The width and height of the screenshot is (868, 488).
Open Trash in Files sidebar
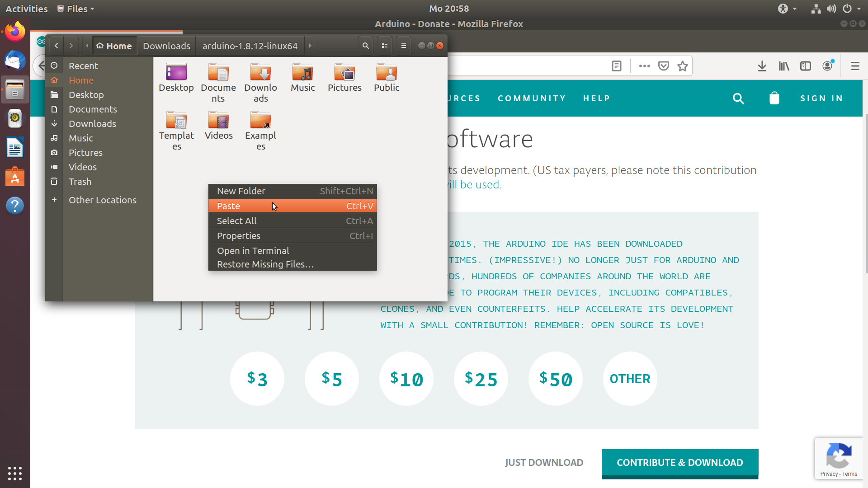[99, 181]
